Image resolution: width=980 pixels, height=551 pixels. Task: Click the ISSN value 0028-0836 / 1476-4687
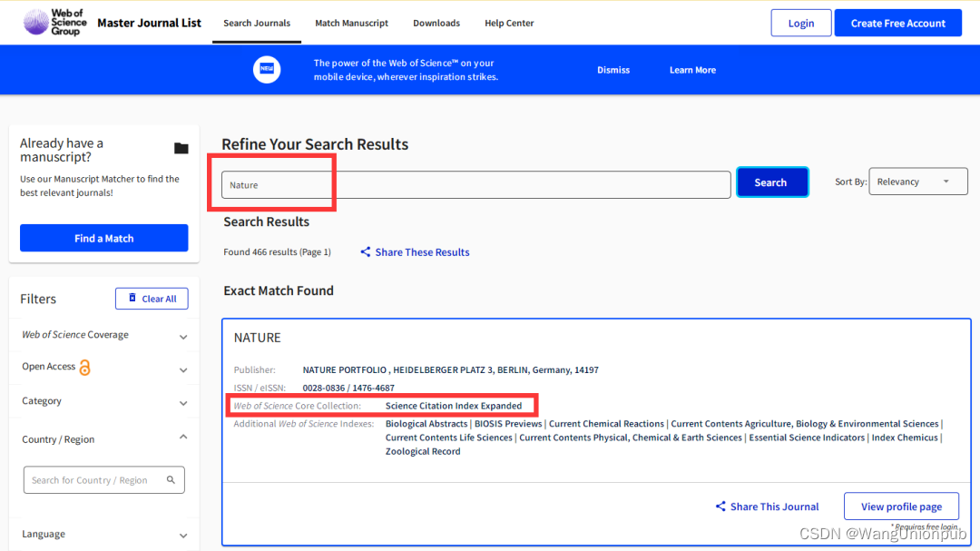tap(348, 388)
